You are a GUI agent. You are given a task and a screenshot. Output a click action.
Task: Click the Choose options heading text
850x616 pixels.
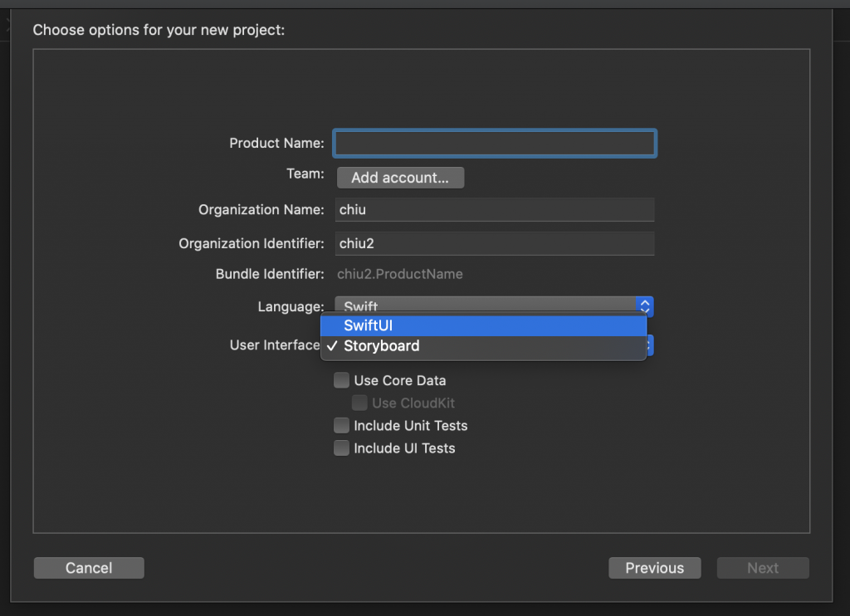(159, 31)
